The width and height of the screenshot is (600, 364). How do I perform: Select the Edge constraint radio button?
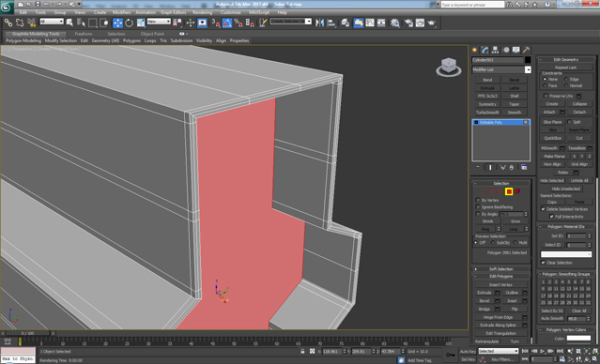tap(566, 79)
